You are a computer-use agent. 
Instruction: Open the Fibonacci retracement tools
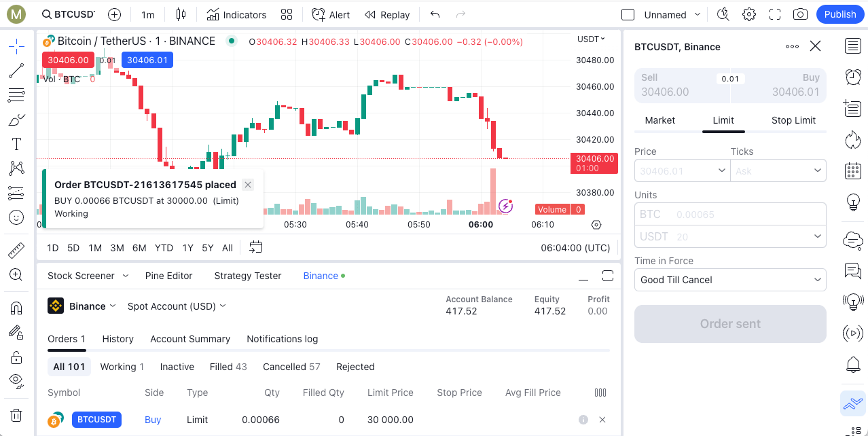point(16,95)
